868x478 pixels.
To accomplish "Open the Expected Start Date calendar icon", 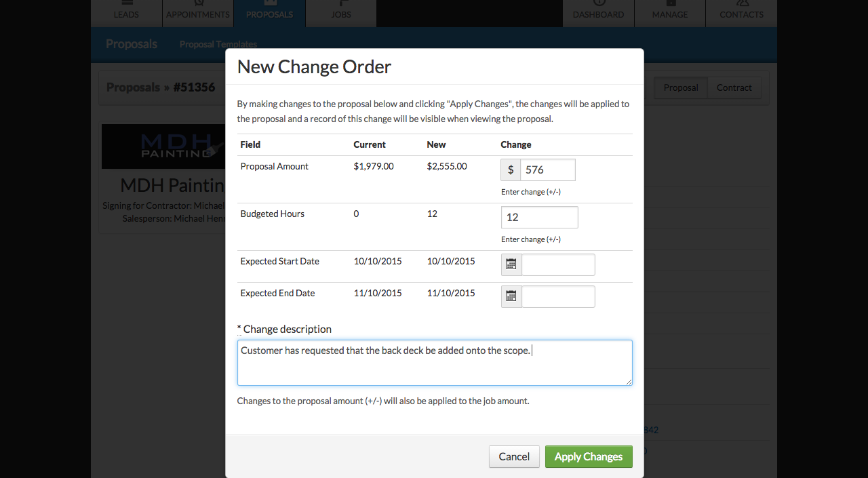I will [x=511, y=264].
